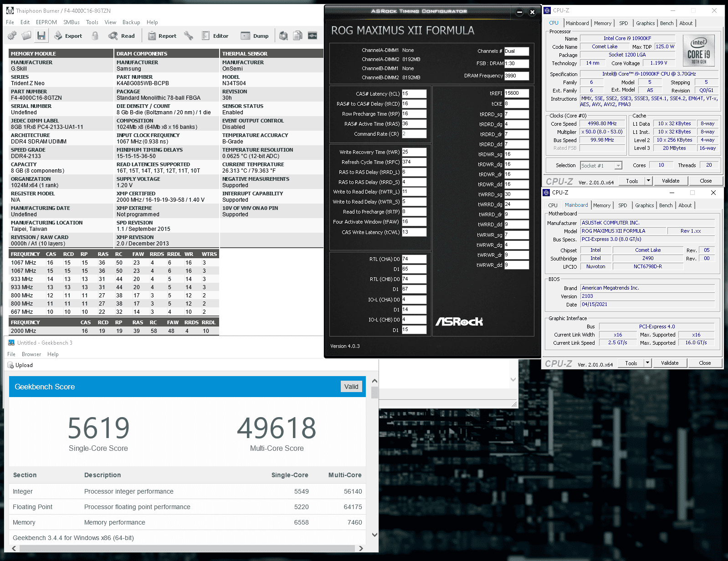The image size is (728, 561).
Task: Click the Command Rate (CR) input field
Action: coord(414,134)
